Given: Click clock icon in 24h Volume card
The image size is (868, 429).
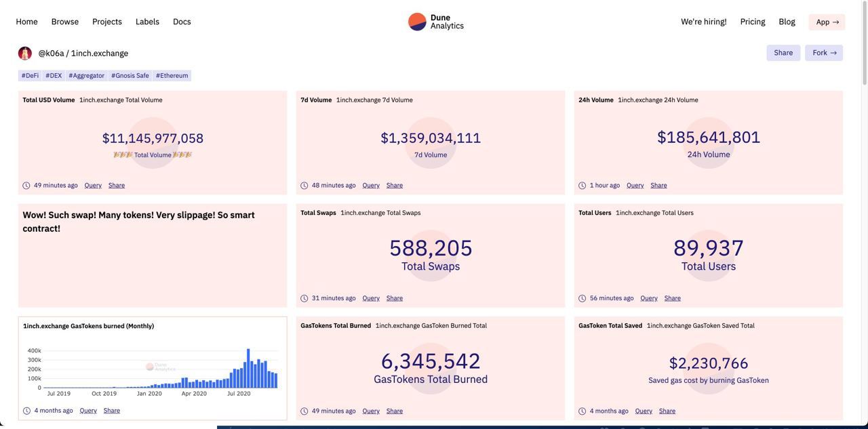Looking at the screenshot, I should tap(583, 186).
